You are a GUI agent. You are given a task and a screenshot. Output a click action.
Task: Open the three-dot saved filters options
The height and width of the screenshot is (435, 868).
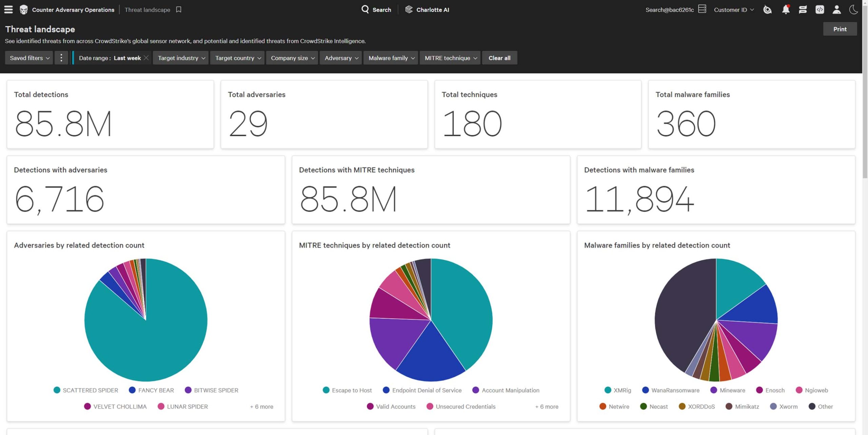pos(61,58)
